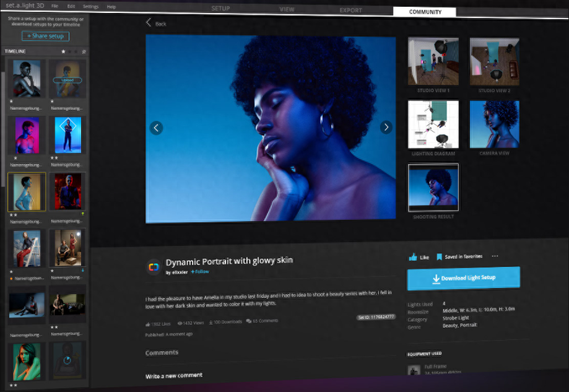Switch to the EXPORT tab
Screen dimensions: 569x392
pos(350,11)
